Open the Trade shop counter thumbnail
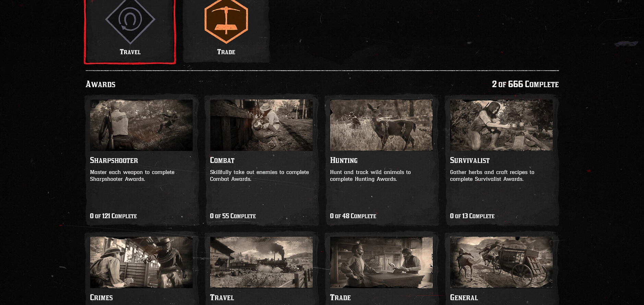Image resolution: width=644 pixels, height=305 pixels. point(381,262)
